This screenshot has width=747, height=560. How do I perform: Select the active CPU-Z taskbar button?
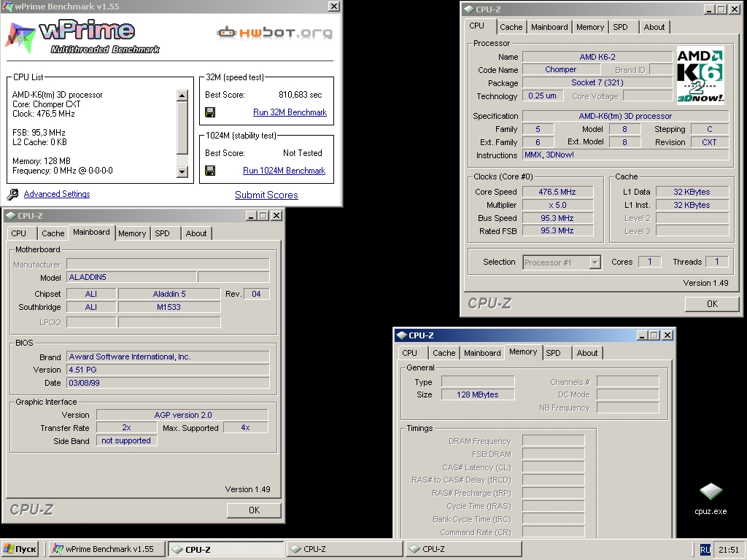click(x=226, y=549)
